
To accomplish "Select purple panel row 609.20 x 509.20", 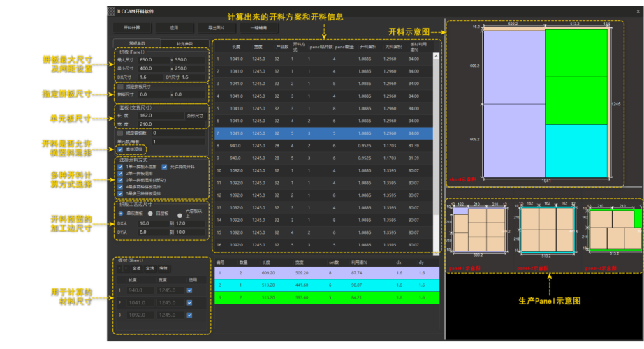I will (327, 273).
